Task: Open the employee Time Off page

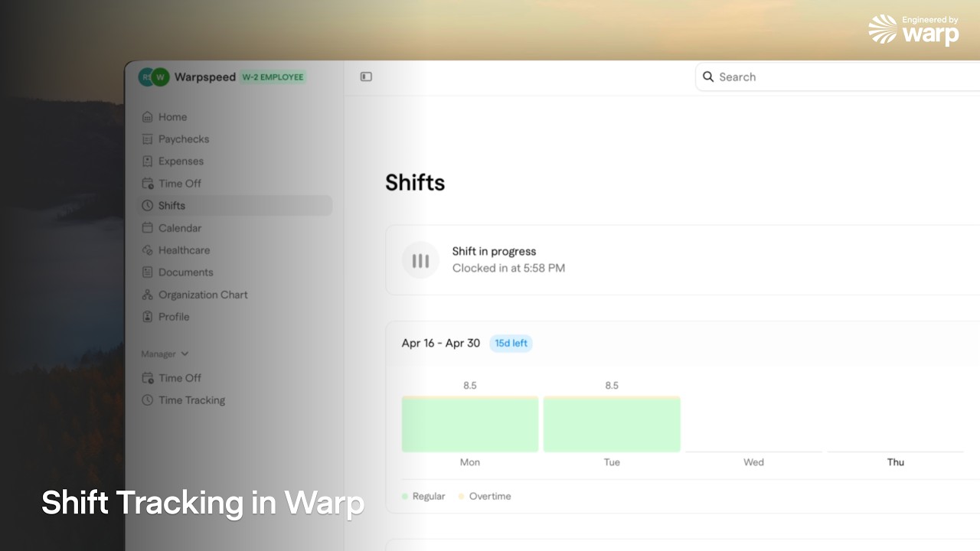Action: pos(234,184)
